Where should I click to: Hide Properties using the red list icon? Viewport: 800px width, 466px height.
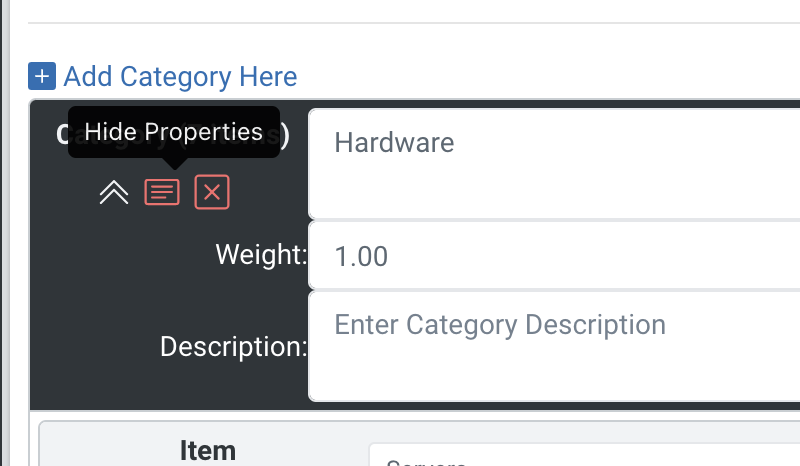point(162,192)
